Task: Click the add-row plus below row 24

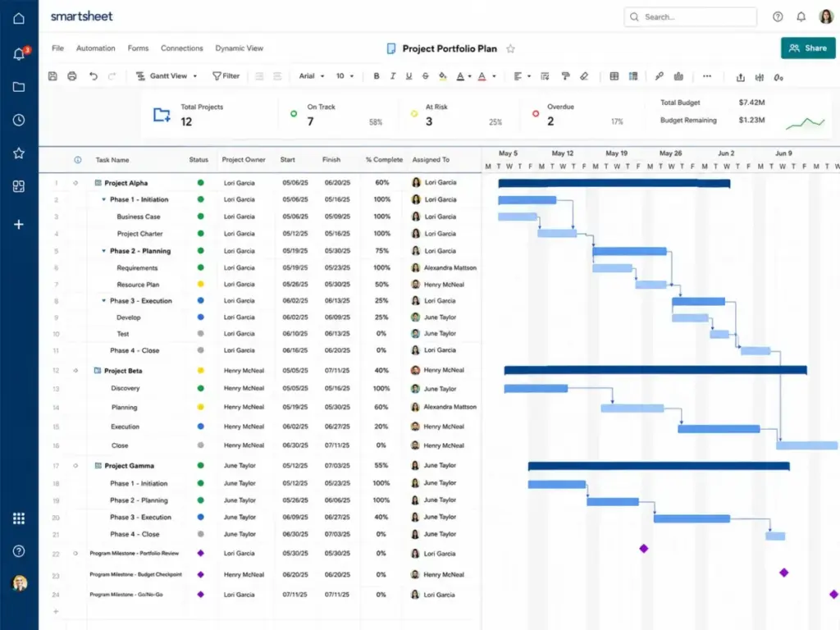Action: [x=56, y=611]
